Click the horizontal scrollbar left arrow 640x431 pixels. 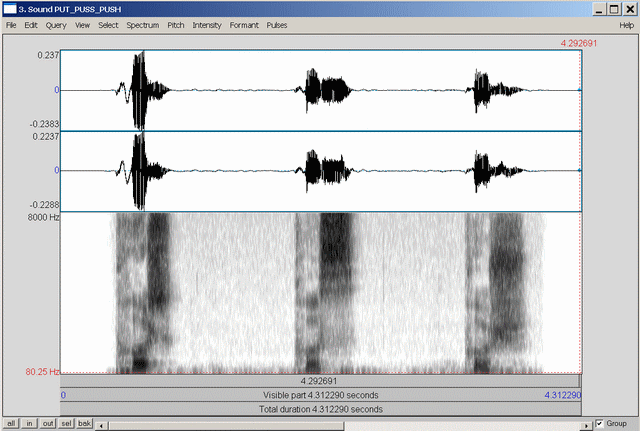tap(102, 424)
